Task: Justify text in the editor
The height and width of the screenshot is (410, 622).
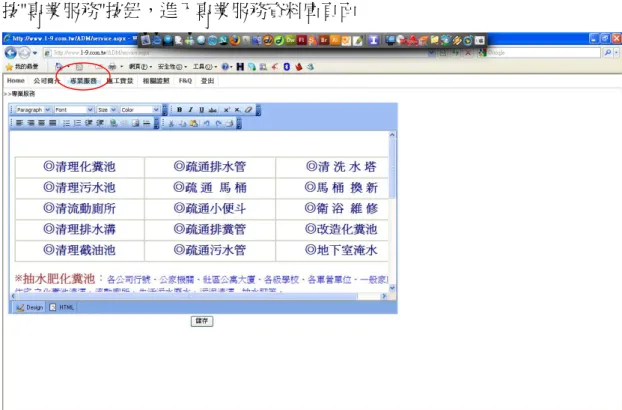Action: point(52,123)
